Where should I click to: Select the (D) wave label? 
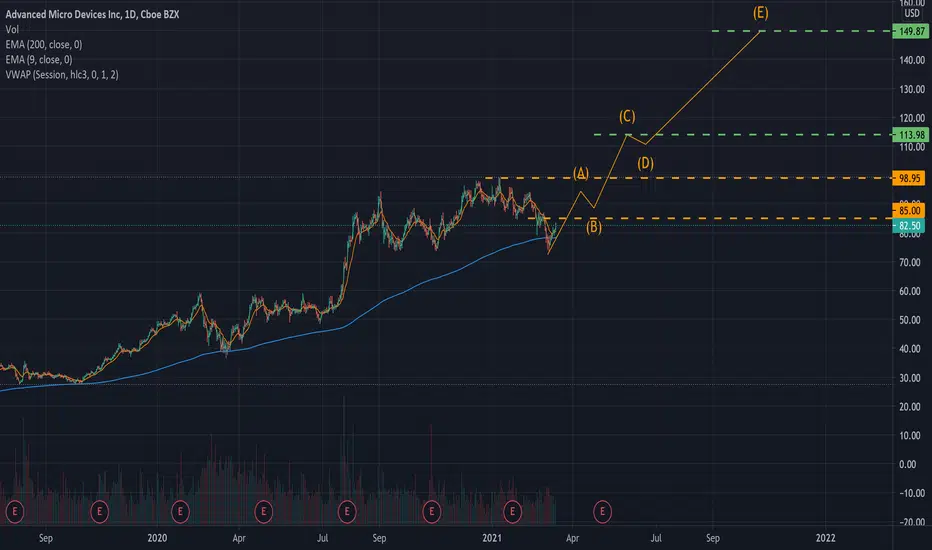646,164
